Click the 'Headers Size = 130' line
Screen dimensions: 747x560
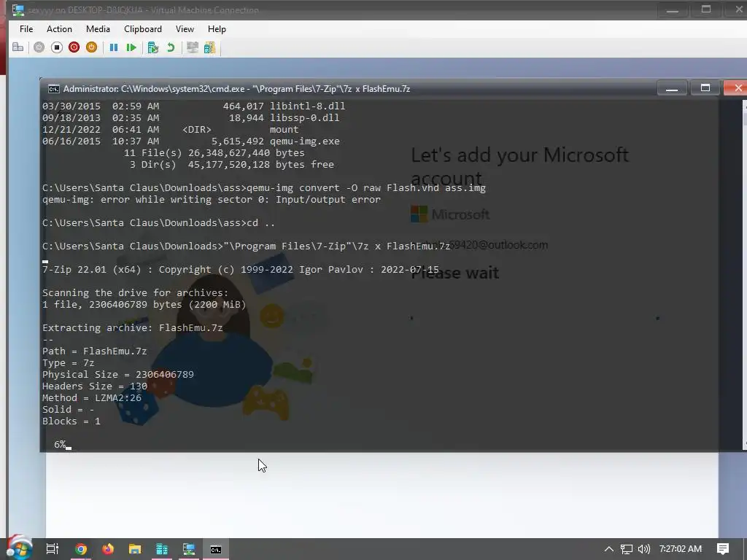click(x=95, y=386)
